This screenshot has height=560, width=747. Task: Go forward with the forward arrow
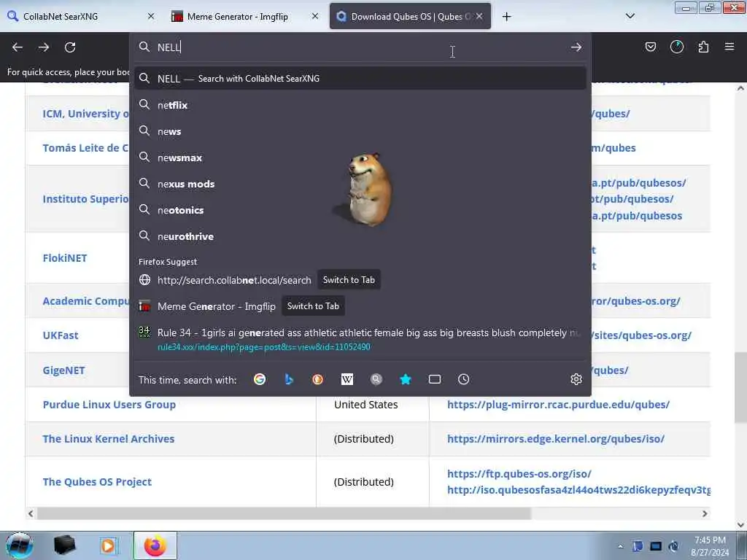(44, 47)
